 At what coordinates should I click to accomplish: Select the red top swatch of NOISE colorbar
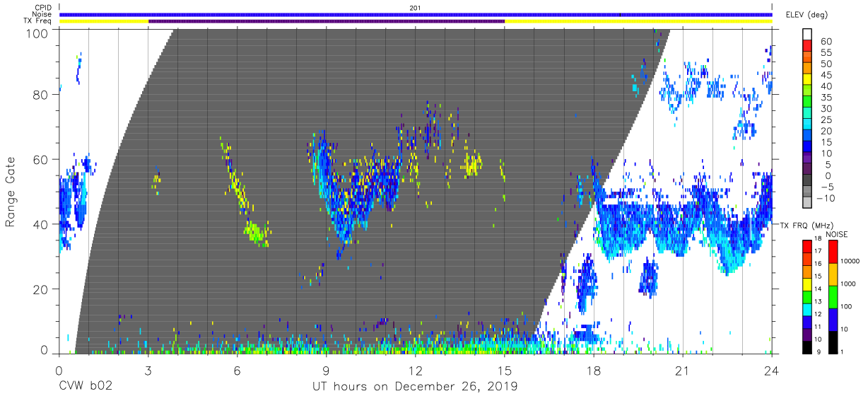tap(833, 252)
